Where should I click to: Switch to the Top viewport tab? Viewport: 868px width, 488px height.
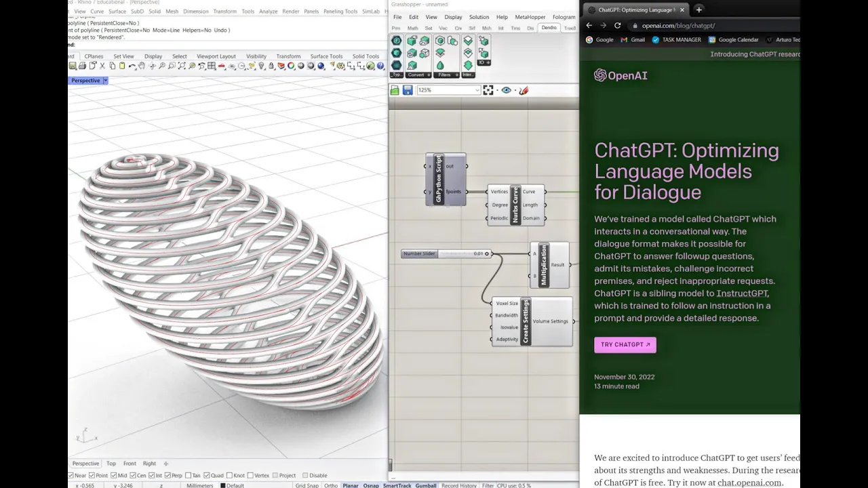click(111, 464)
